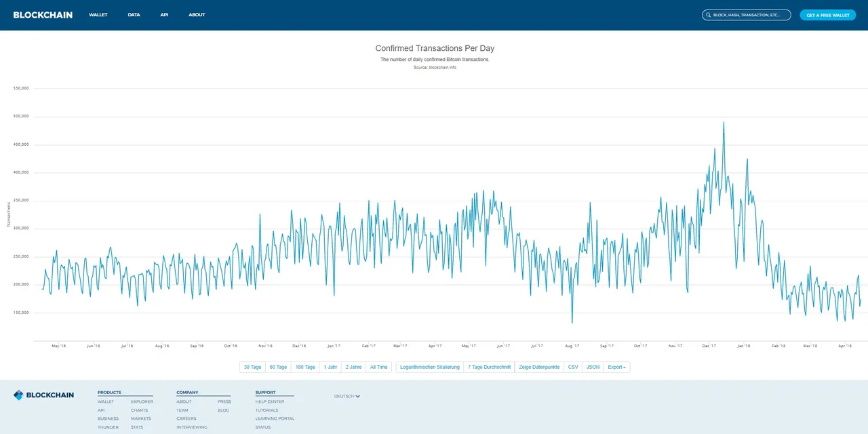Click the Blockchain logo in the header

[x=43, y=15]
